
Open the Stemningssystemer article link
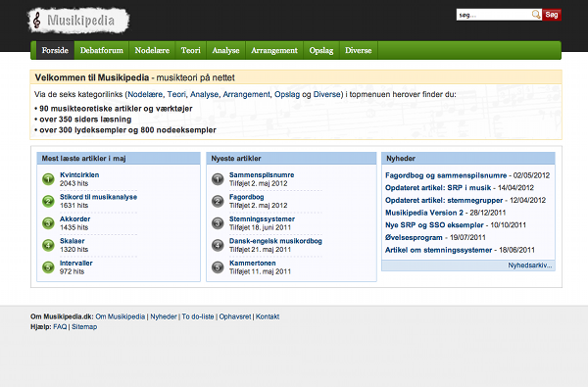[262, 219]
